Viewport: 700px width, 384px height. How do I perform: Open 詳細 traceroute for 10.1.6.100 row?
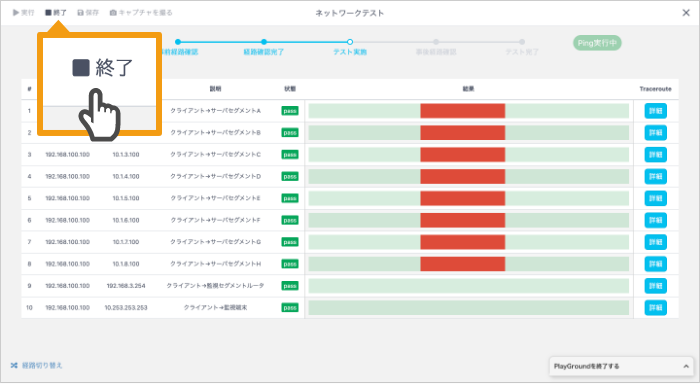[x=655, y=220]
